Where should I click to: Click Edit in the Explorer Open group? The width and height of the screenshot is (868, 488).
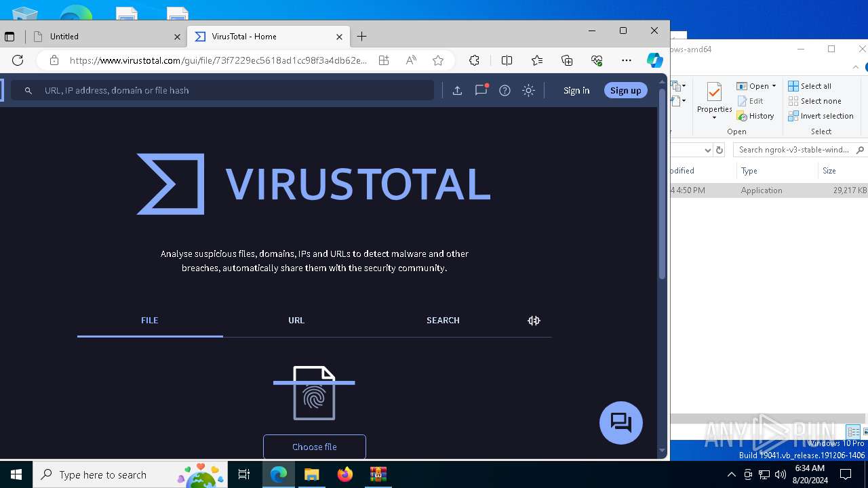[750, 101]
